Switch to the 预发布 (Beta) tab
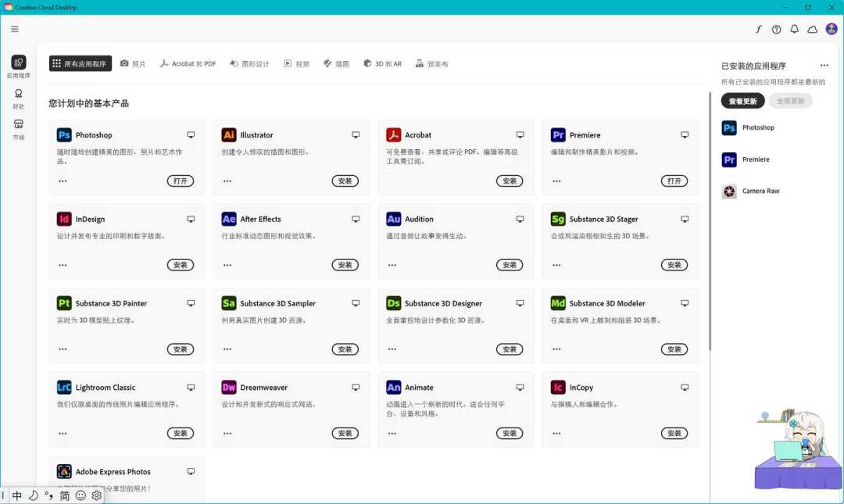The height and width of the screenshot is (504, 844). [431, 63]
